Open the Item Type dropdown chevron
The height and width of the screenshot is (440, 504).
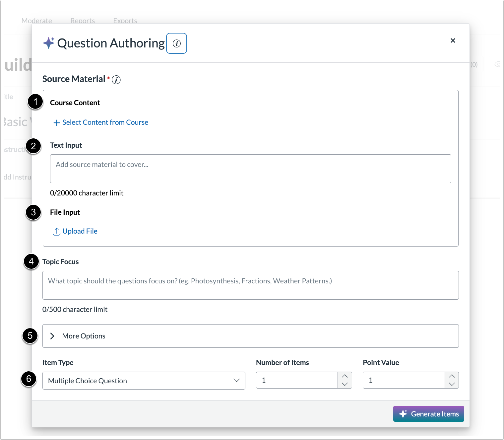[236, 381]
